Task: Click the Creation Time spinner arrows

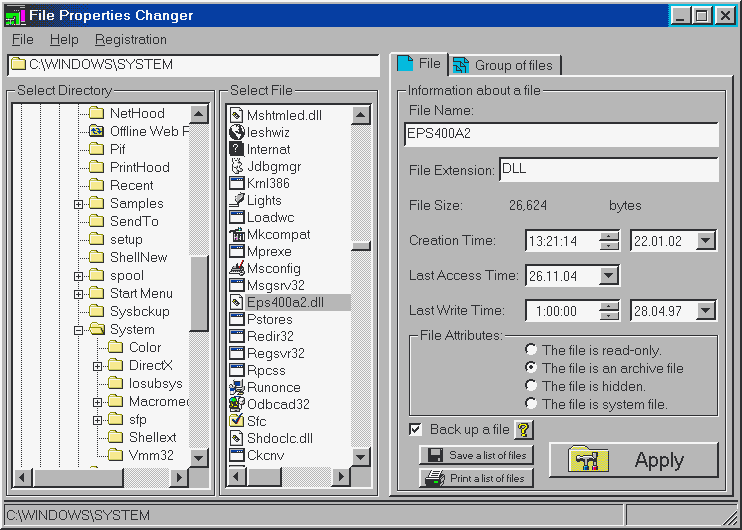Action: pos(609,240)
